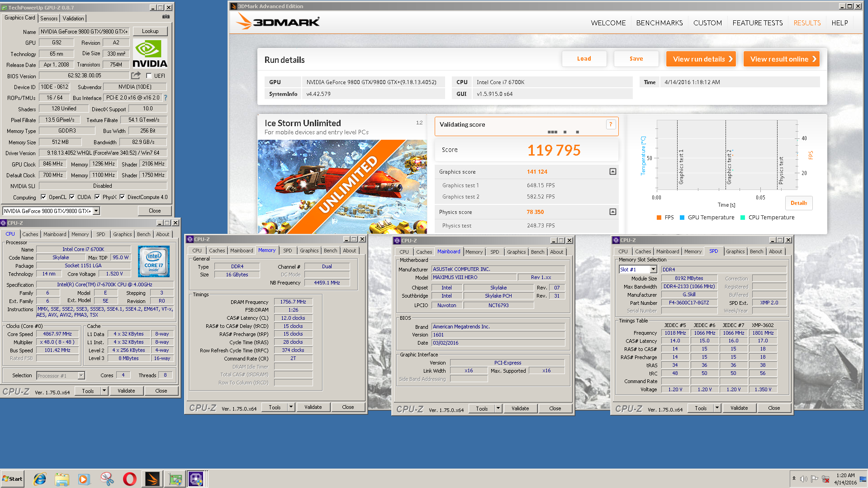
Task: Open the Snipping Tool from the taskbar
Action: (107, 479)
